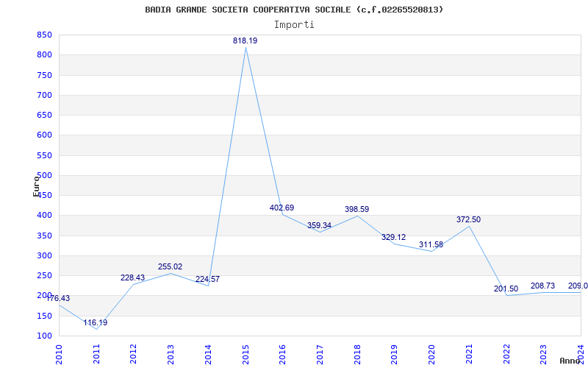Select the 800 y-axis tick label
This screenshot has height=368, width=588.
point(44,54)
